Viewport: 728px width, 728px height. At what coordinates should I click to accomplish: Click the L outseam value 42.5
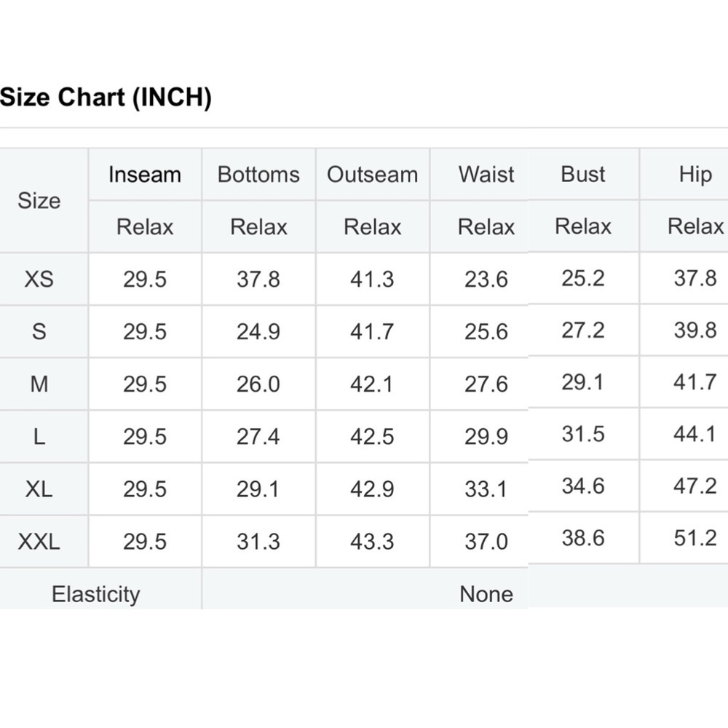[372, 436]
